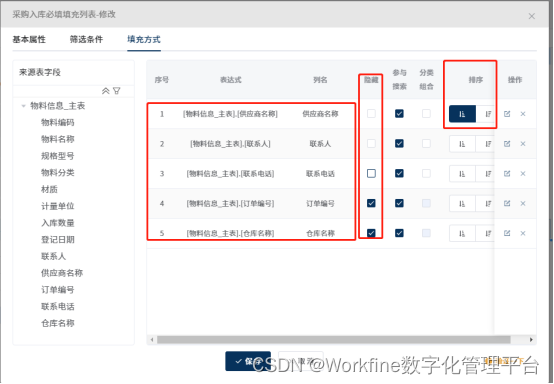Click collapse-all double chevron in 来源表字段 panel

tap(105, 91)
